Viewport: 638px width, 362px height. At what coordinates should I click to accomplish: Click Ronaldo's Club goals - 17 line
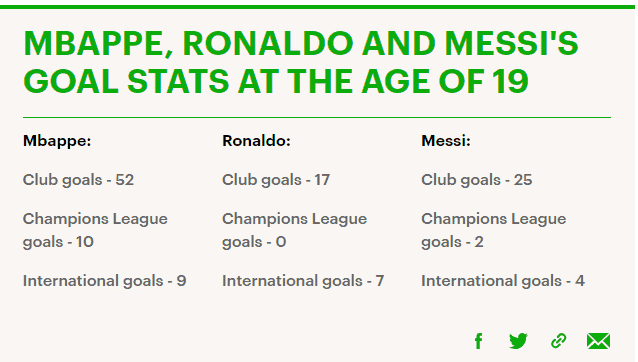[x=276, y=180]
